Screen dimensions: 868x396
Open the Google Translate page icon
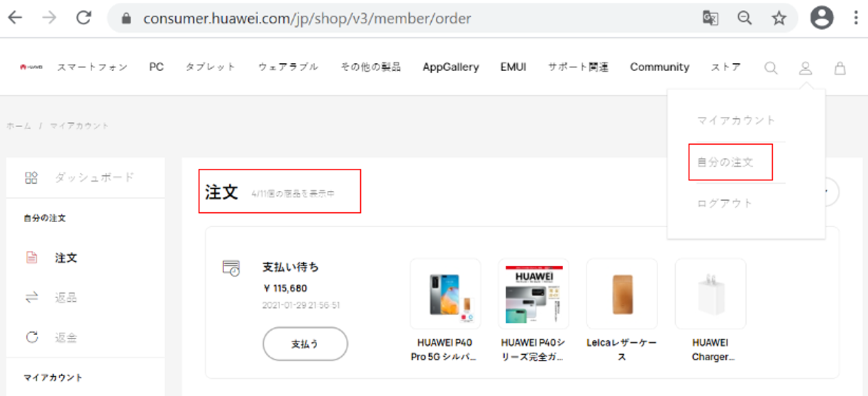pos(710,18)
